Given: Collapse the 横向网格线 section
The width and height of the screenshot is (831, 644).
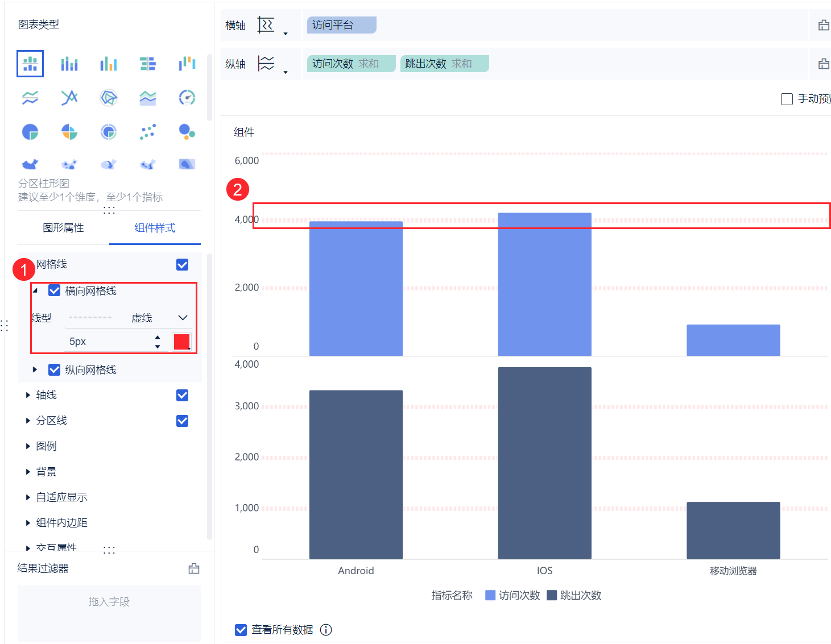Looking at the screenshot, I should point(35,290).
